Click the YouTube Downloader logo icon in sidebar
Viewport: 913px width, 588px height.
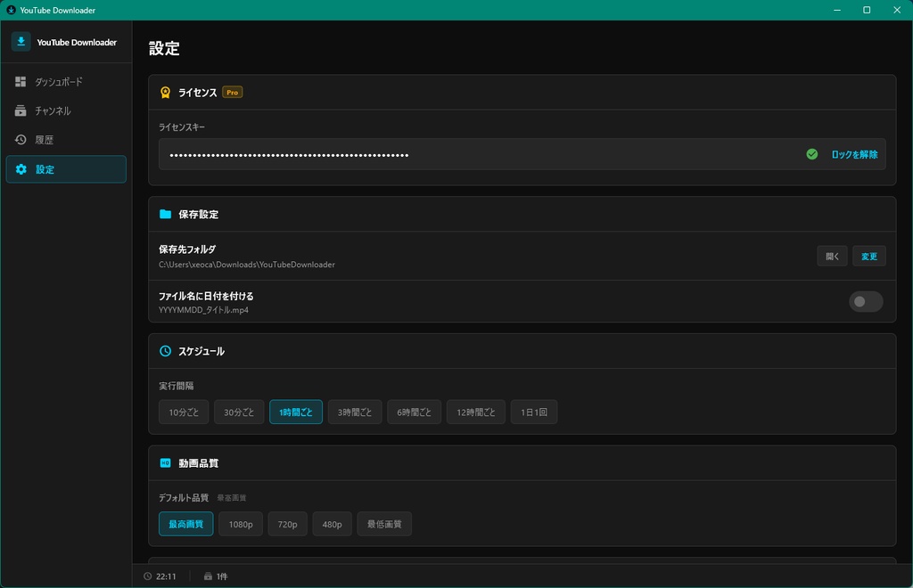coord(21,42)
